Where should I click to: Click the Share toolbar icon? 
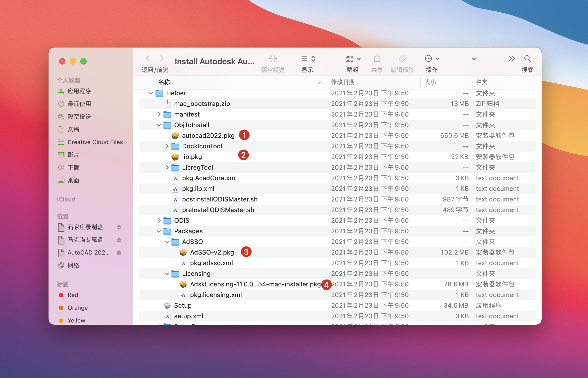point(377,58)
